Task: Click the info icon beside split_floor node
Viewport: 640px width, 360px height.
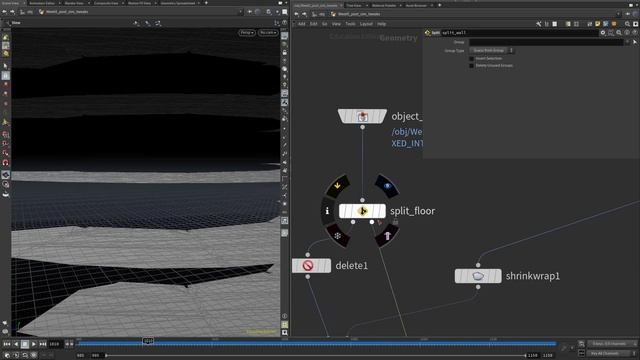Action: coord(327,211)
